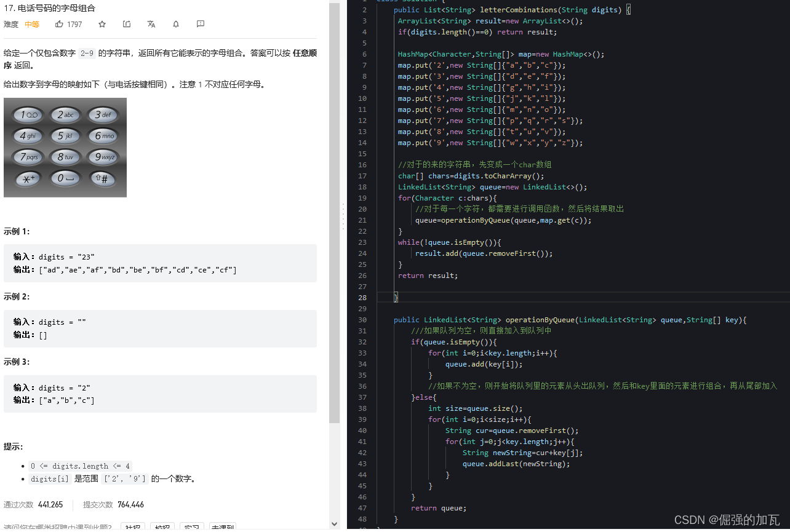Click line String cur=queue.removeFirst()
The image size is (790, 532).
tap(512, 431)
